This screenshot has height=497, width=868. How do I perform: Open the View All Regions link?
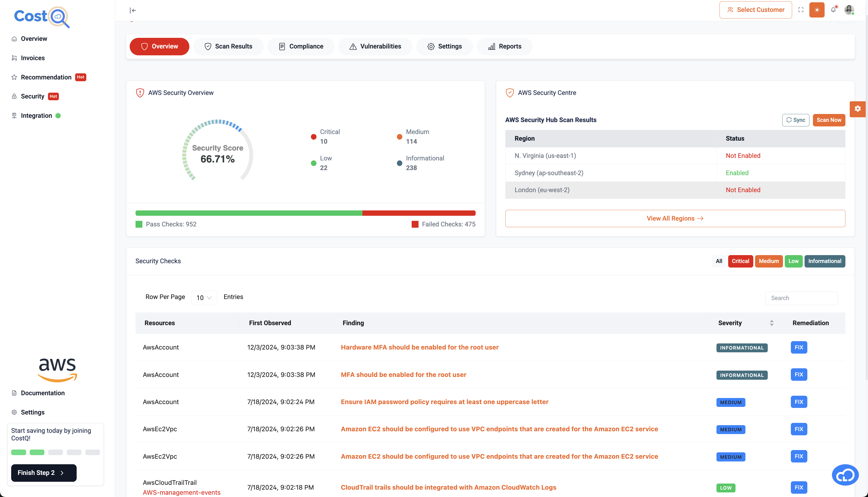675,219
